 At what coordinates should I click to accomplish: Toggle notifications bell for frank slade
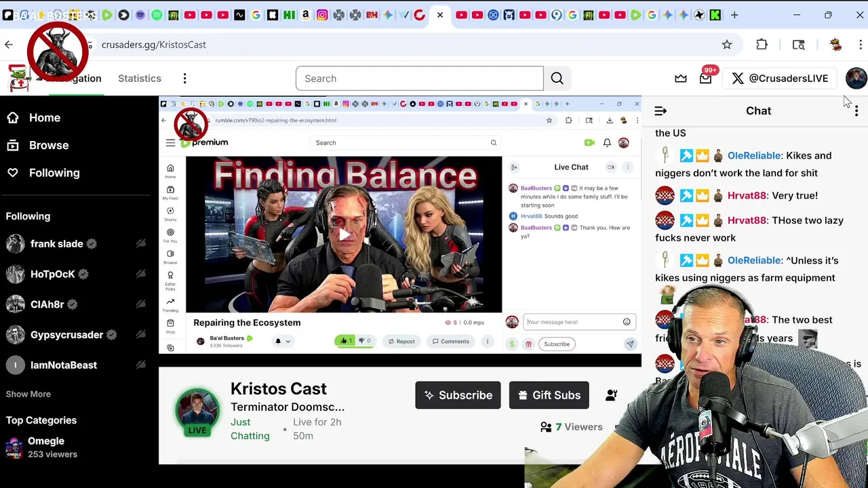(141, 244)
